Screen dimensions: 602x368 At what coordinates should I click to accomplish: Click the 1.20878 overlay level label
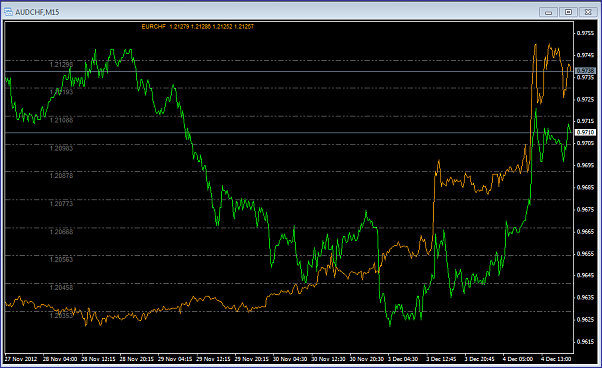coord(61,175)
